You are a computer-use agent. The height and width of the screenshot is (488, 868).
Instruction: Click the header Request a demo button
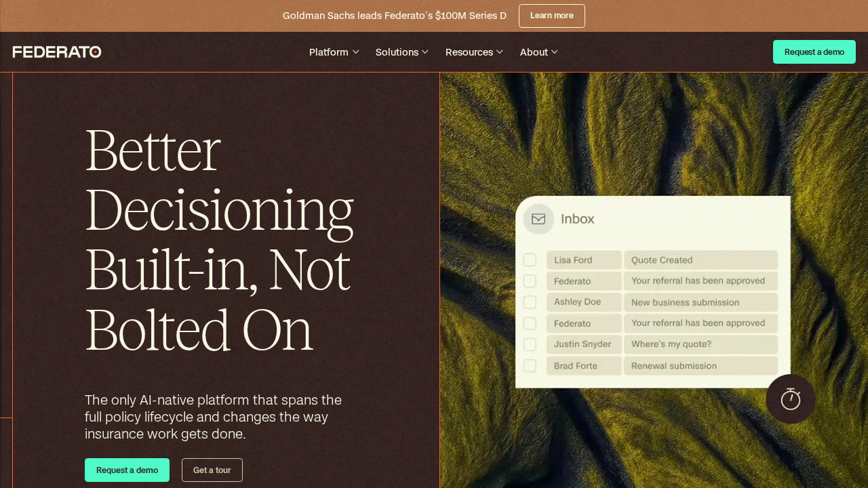pyautogui.click(x=814, y=52)
